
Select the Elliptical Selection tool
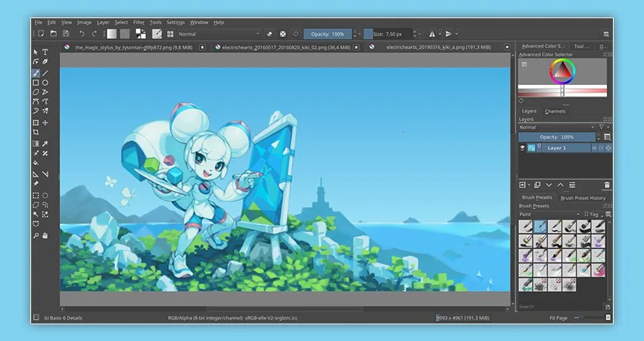click(45, 196)
